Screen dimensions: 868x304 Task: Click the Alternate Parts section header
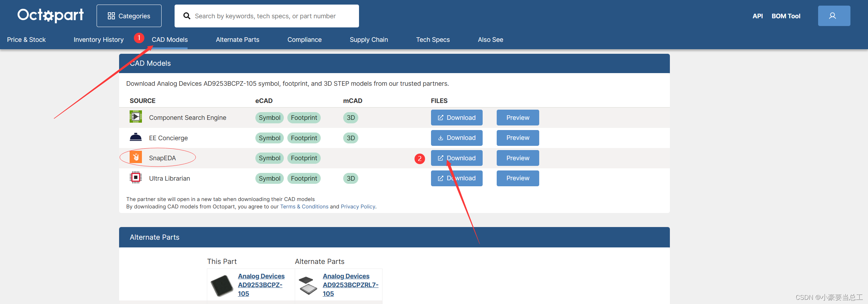tap(394, 237)
